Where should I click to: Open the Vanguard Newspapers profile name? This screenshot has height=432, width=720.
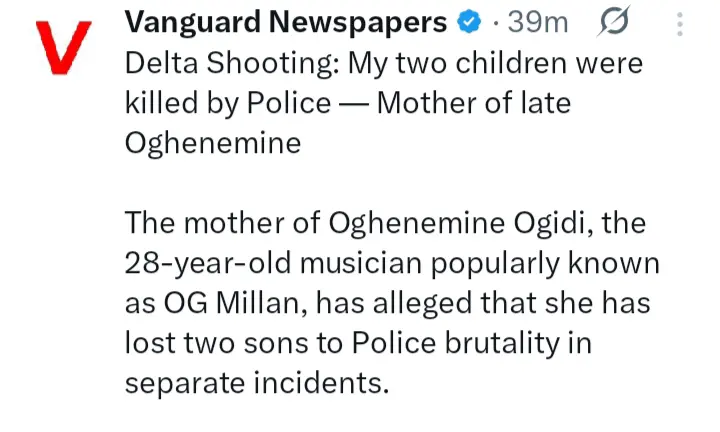tap(287, 22)
